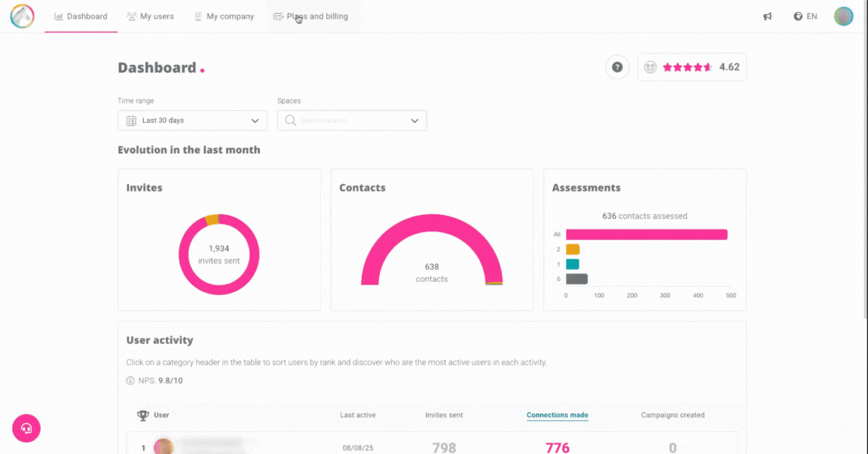Click the User column header

[x=162, y=415]
